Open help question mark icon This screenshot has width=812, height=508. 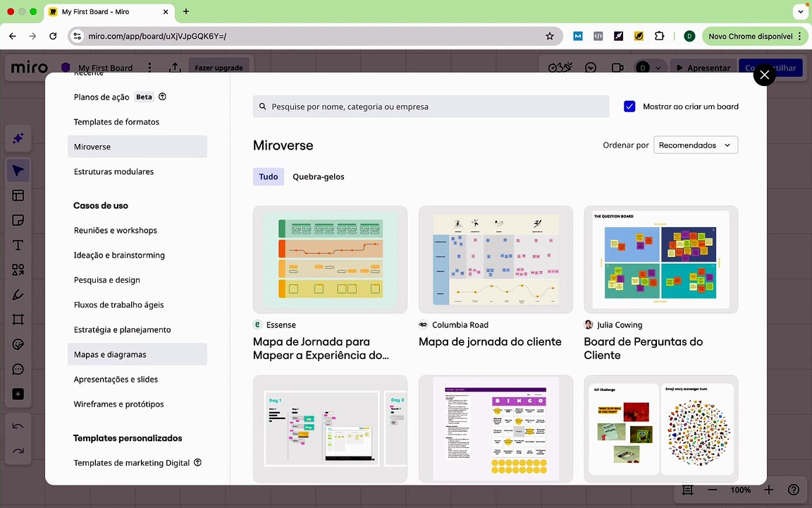794,490
